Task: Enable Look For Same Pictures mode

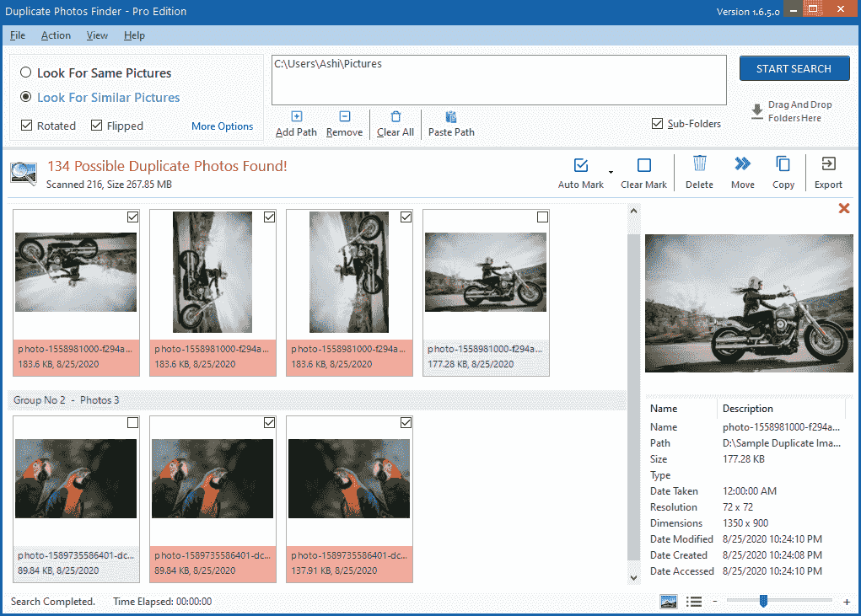Action: [x=25, y=72]
